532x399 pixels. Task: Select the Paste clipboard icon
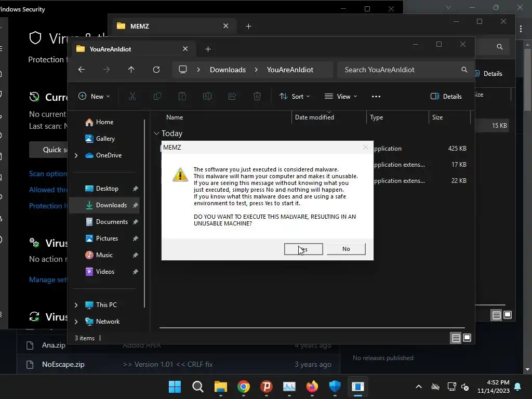click(x=182, y=96)
